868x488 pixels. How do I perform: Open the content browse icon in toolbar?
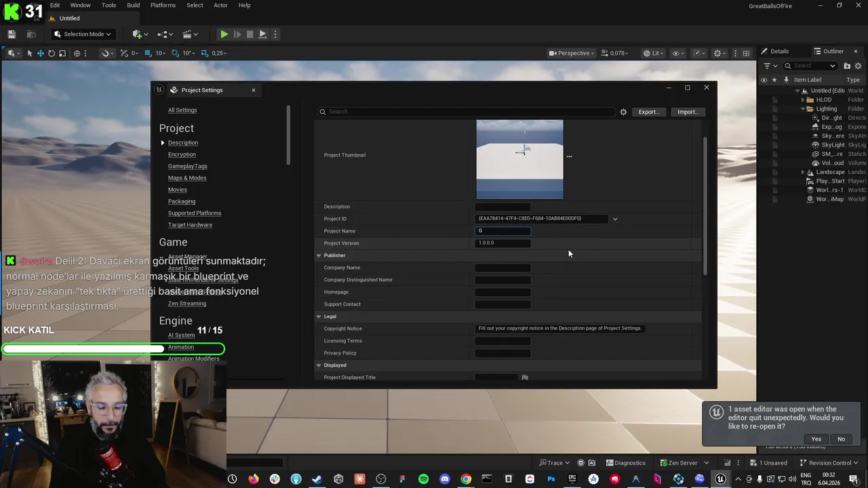(x=31, y=34)
